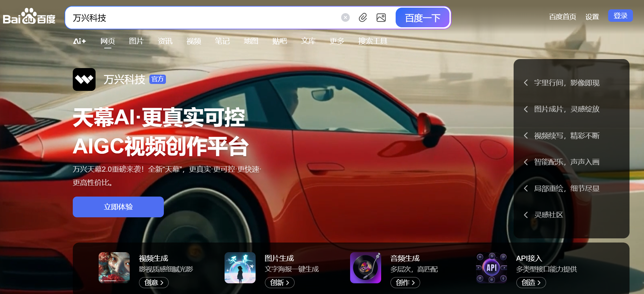
Task: Select the 贴吧 tab
Action: [279, 41]
